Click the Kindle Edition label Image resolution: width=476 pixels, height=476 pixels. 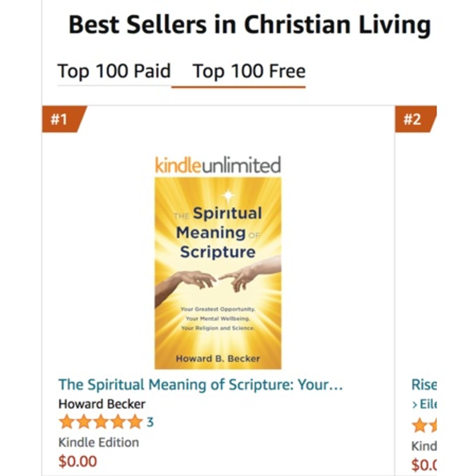[99, 442]
